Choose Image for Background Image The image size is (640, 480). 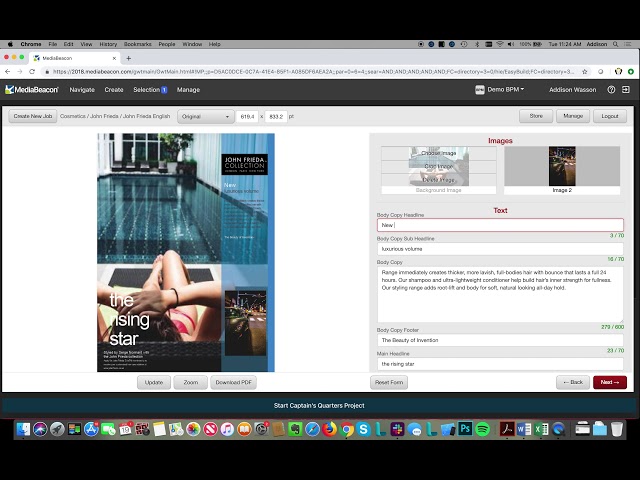point(439,153)
